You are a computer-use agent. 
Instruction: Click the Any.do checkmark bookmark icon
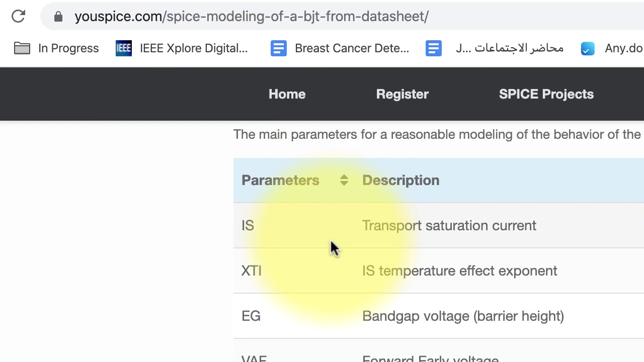tap(588, 48)
